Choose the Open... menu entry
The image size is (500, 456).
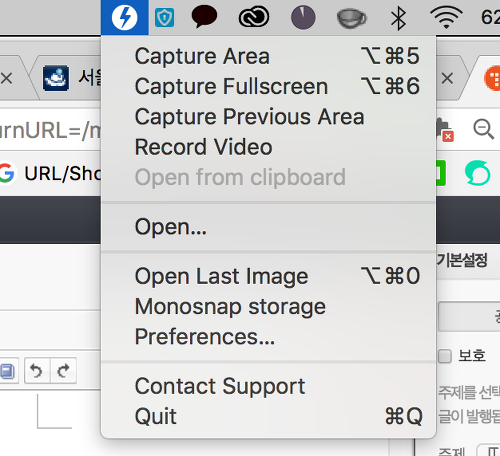click(x=269, y=227)
